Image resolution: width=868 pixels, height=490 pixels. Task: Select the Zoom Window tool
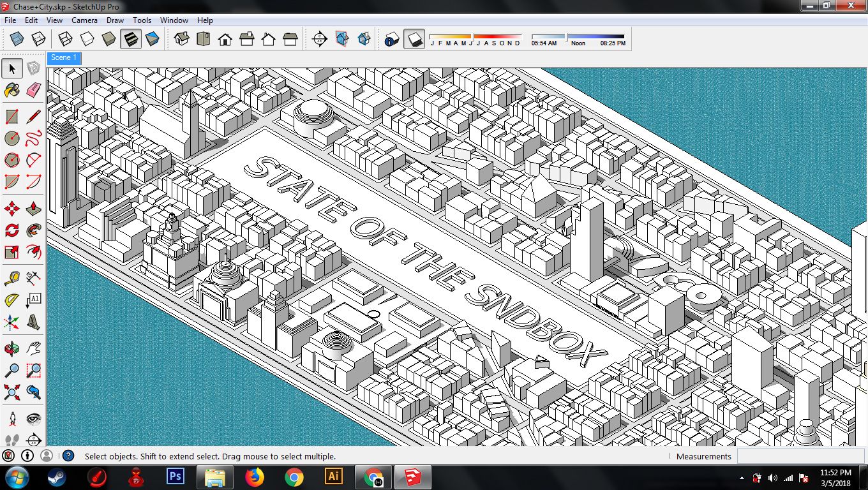33,371
